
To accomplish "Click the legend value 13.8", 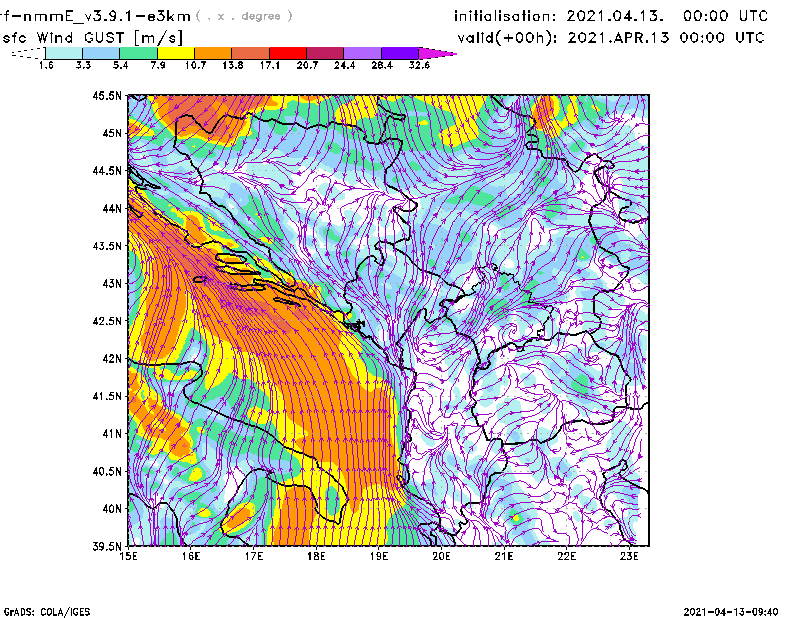I will point(233,65).
